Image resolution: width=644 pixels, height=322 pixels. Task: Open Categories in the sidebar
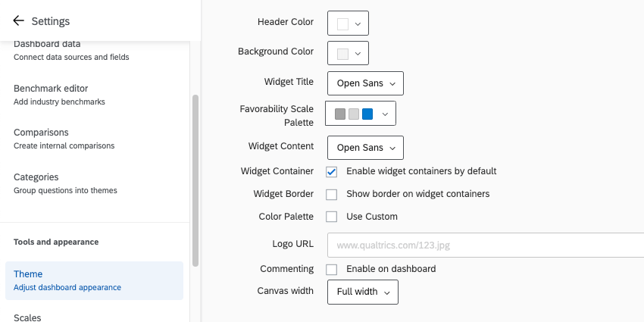65,183
